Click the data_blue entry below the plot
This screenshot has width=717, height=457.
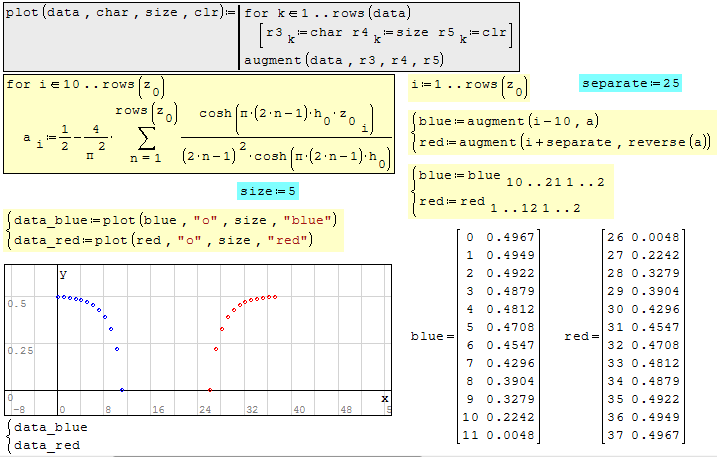[47, 426]
